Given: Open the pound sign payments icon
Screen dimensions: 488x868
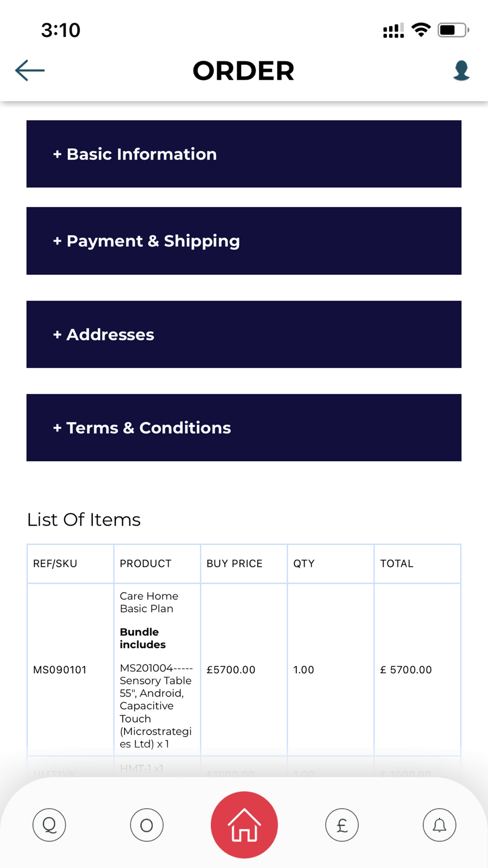Looking at the screenshot, I should click(342, 825).
